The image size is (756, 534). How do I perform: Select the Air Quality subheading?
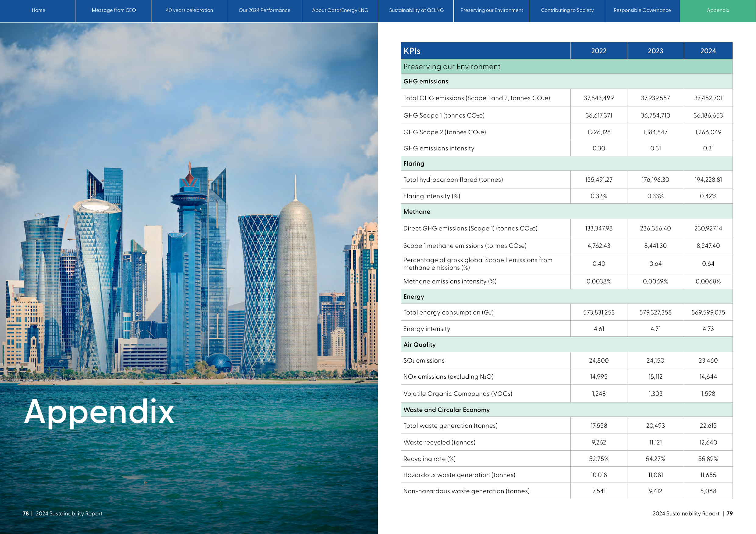419,345
